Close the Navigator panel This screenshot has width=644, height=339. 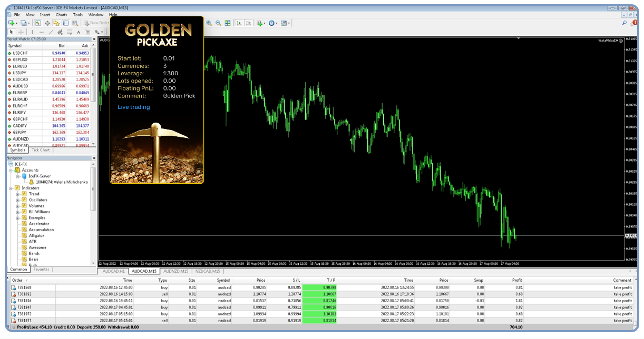94,158
